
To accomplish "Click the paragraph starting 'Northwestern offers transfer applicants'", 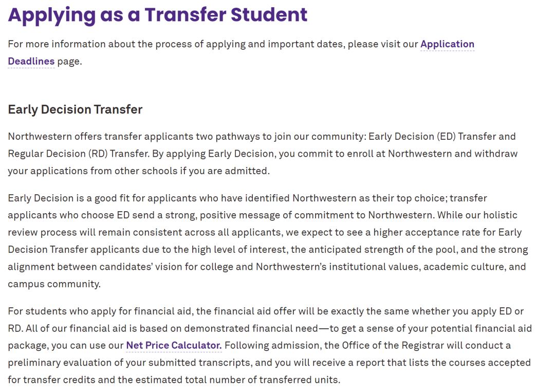I will [263, 154].
